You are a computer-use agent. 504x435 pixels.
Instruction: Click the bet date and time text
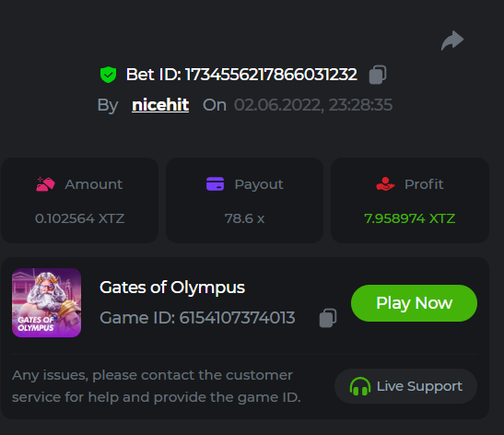[x=313, y=105]
